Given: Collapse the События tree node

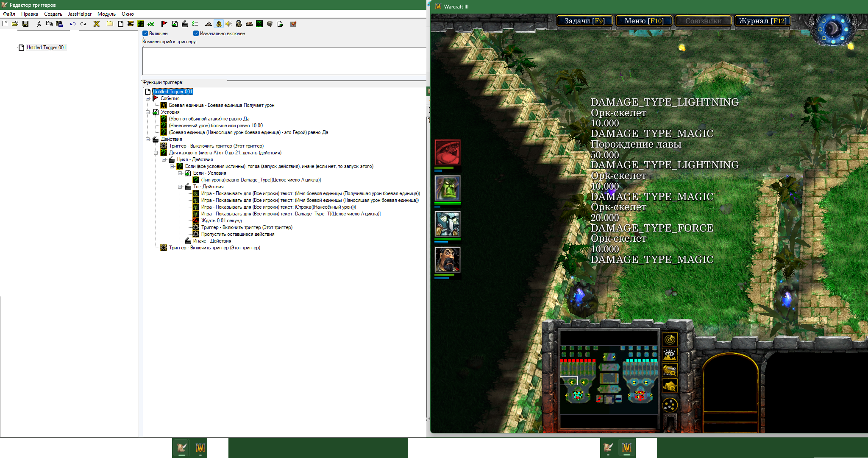Looking at the screenshot, I should point(148,98).
